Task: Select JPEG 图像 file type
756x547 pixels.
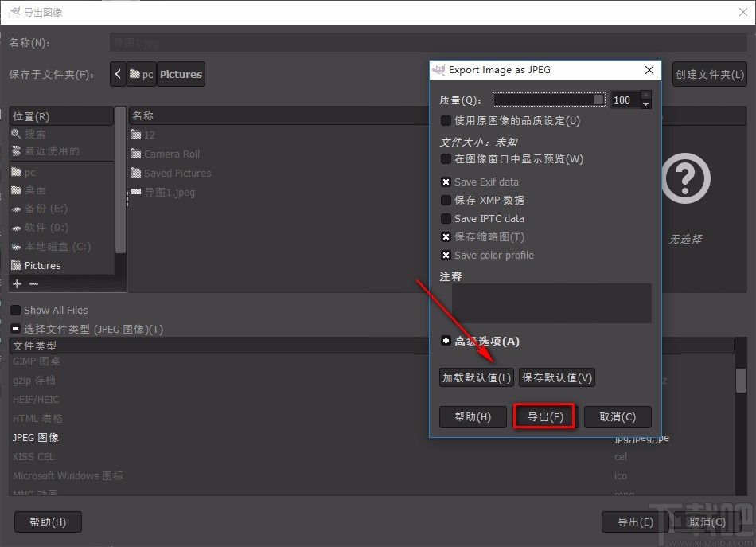Action: coord(36,437)
